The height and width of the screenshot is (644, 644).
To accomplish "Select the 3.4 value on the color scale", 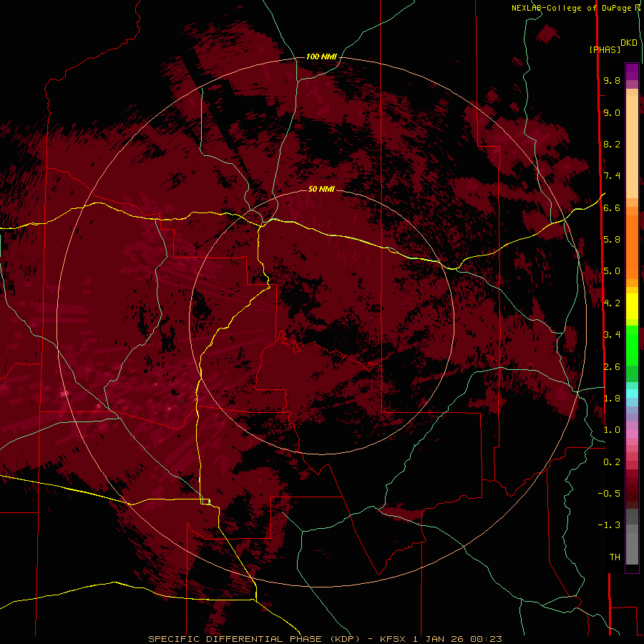I will point(612,335).
